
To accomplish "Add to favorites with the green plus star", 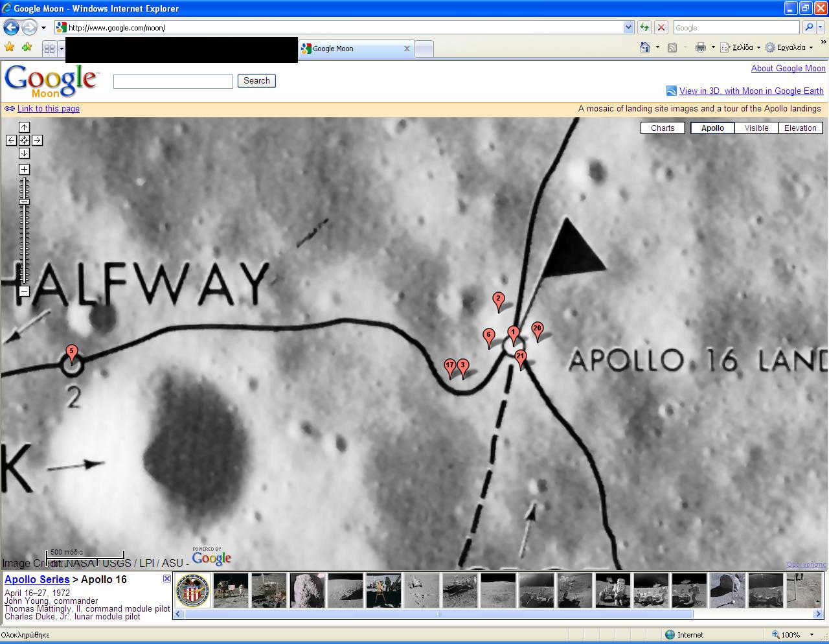I will 27,47.
